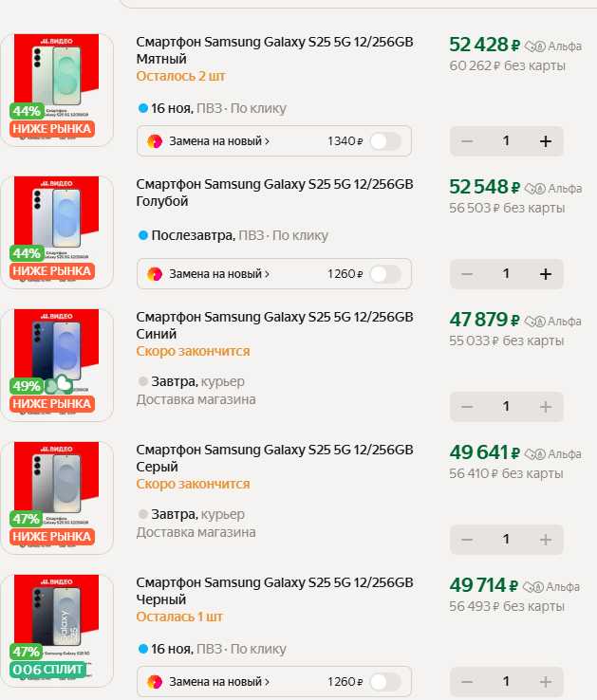597x700 pixels.
Task: Open the Galaxy S25 Серый product link
Action: (274, 457)
